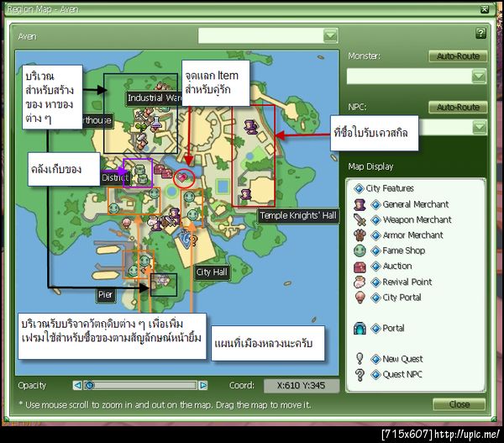Viewport: 504px width, 443px height.
Task: Click the Auction chest legend icon
Action: pyautogui.click(x=360, y=266)
